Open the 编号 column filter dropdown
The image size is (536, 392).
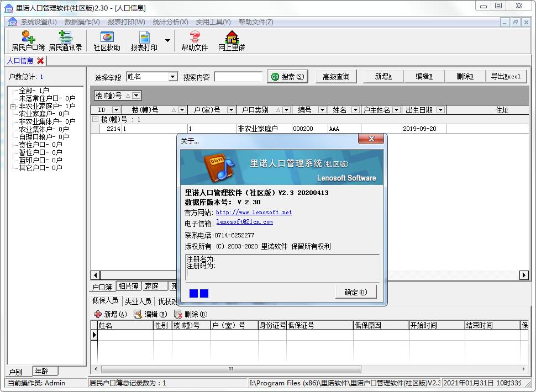tap(322, 110)
